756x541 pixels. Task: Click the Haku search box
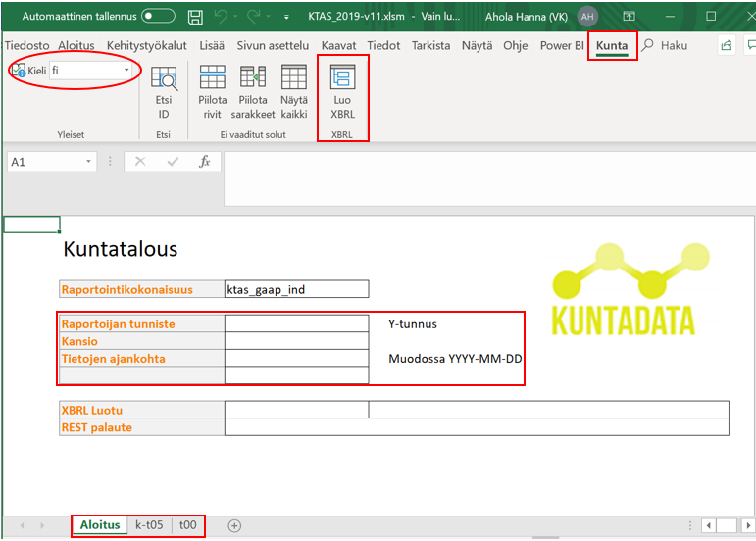coord(674,45)
